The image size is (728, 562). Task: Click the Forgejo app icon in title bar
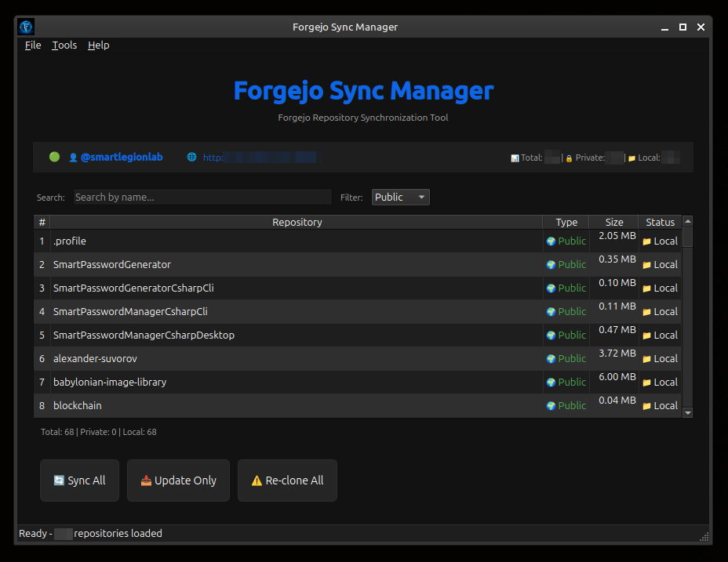[26, 27]
